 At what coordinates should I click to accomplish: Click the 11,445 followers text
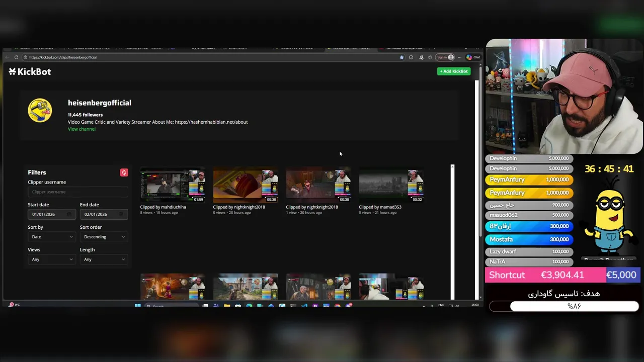pos(85,115)
